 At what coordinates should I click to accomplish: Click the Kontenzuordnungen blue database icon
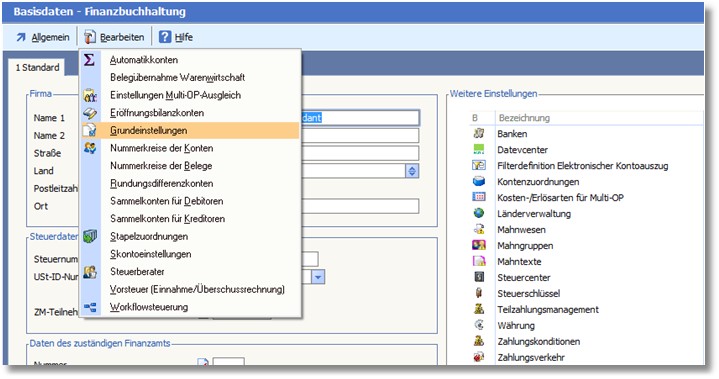click(x=479, y=181)
